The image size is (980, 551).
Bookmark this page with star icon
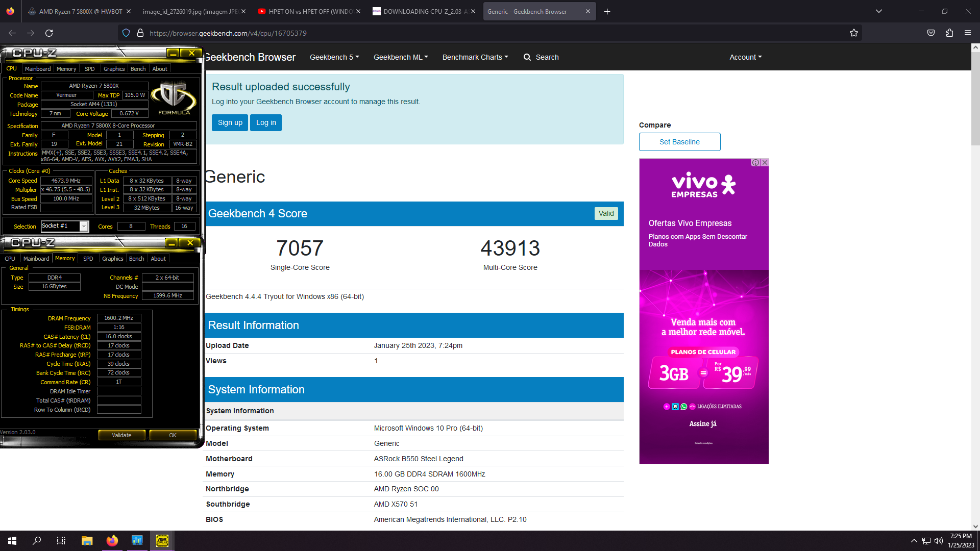tap(854, 33)
